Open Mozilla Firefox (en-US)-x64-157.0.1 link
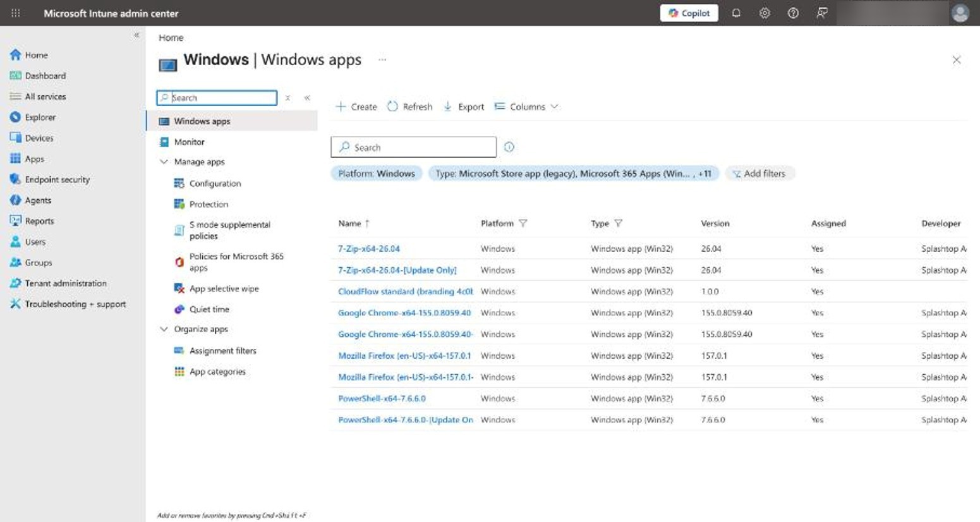The width and height of the screenshot is (980, 522). click(x=404, y=356)
